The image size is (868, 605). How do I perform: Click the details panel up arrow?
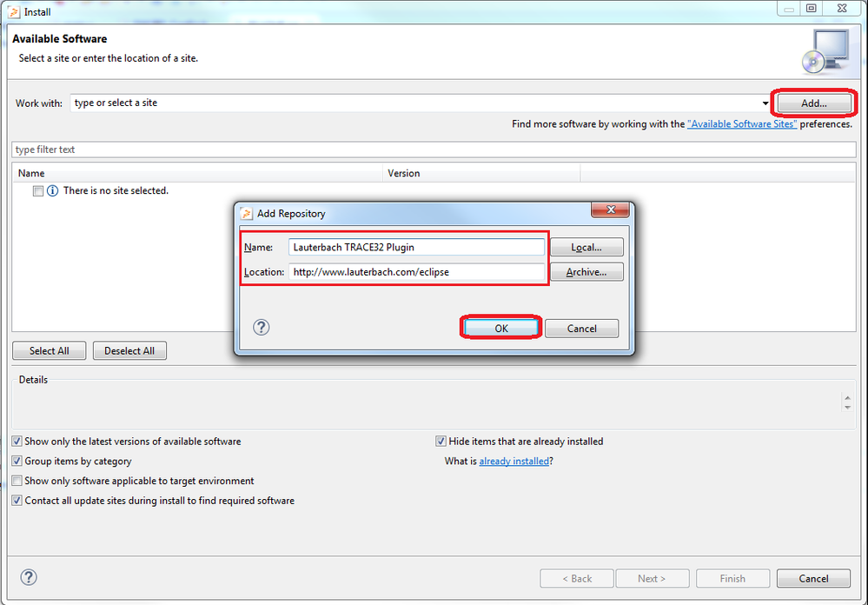[847, 398]
